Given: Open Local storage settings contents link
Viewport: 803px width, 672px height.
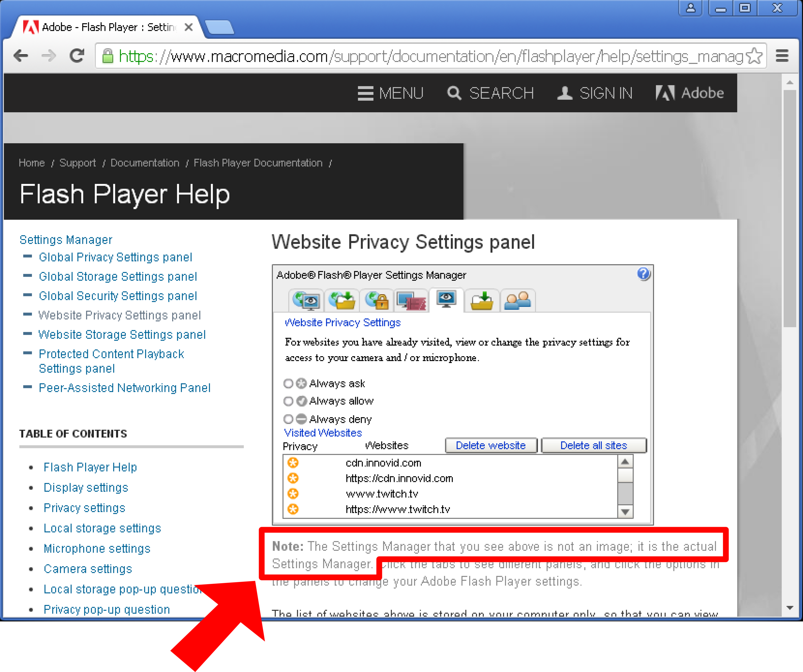Looking at the screenshot, I should coord(102,528).
